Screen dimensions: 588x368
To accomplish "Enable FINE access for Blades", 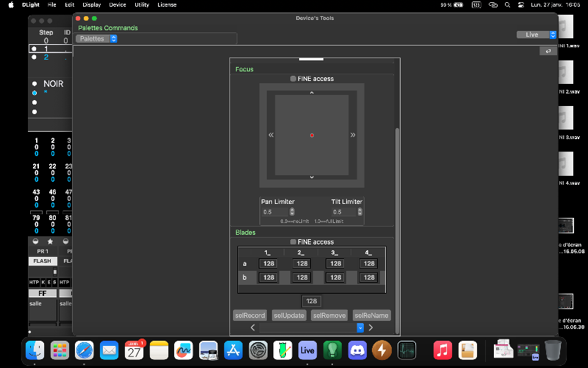I will pos(293,241).
